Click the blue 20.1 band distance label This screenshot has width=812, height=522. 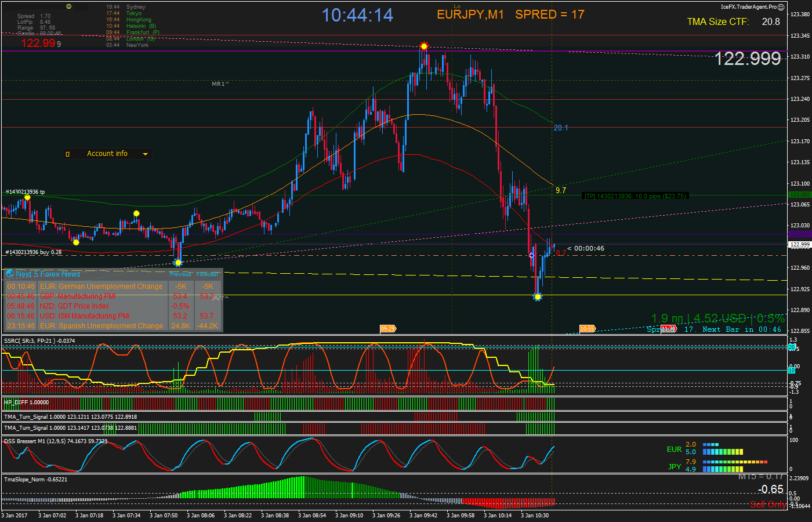(x=561, y=128)
